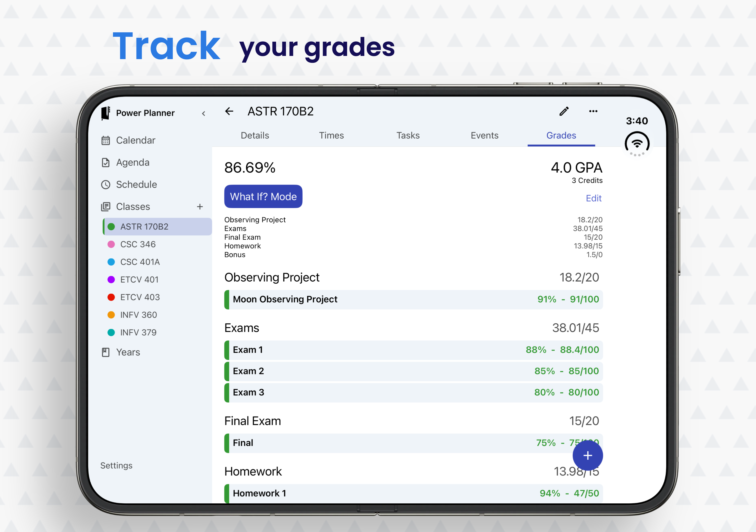Open the Homework 1 grade item

point(414,494)
